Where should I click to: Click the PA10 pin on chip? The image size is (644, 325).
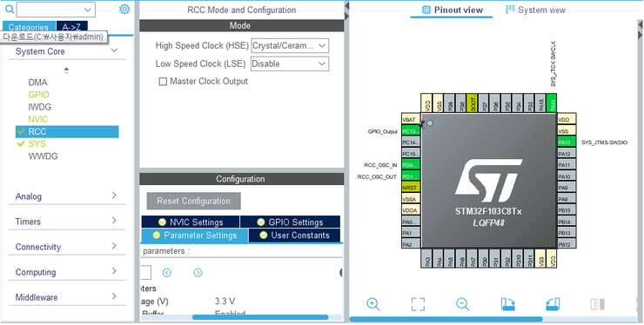click(567, 176)
